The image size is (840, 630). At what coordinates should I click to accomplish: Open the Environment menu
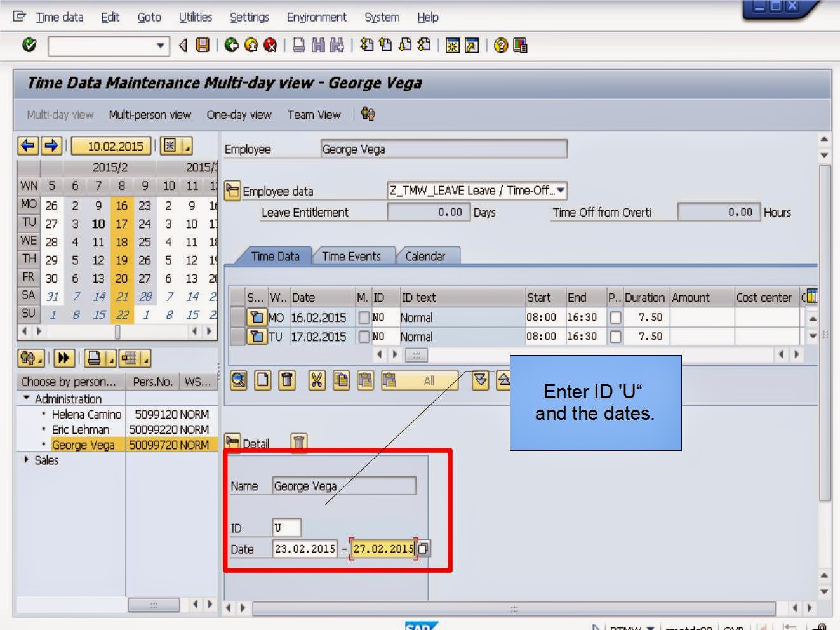click(x=316, y=17)
